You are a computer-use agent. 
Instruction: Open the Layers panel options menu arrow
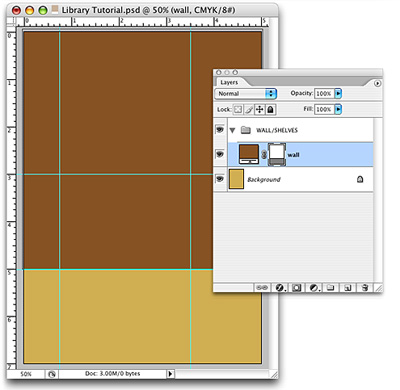click(x=377, y=83)
